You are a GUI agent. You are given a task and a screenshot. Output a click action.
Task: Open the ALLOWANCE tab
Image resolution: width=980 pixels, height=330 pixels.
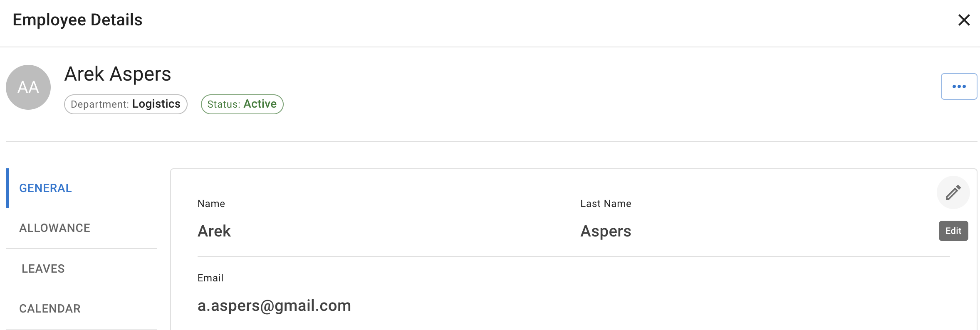[x=55, y=228]
